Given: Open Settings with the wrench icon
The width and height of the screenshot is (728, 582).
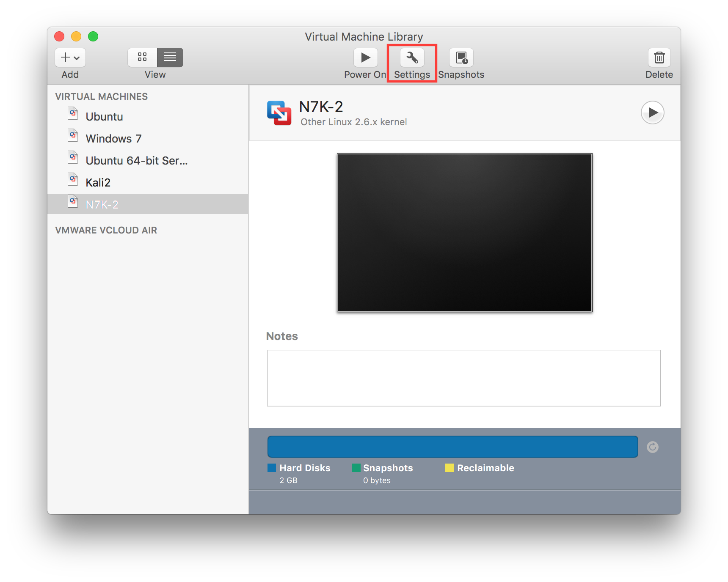Looking at the screenshot, I should (412, 58).
